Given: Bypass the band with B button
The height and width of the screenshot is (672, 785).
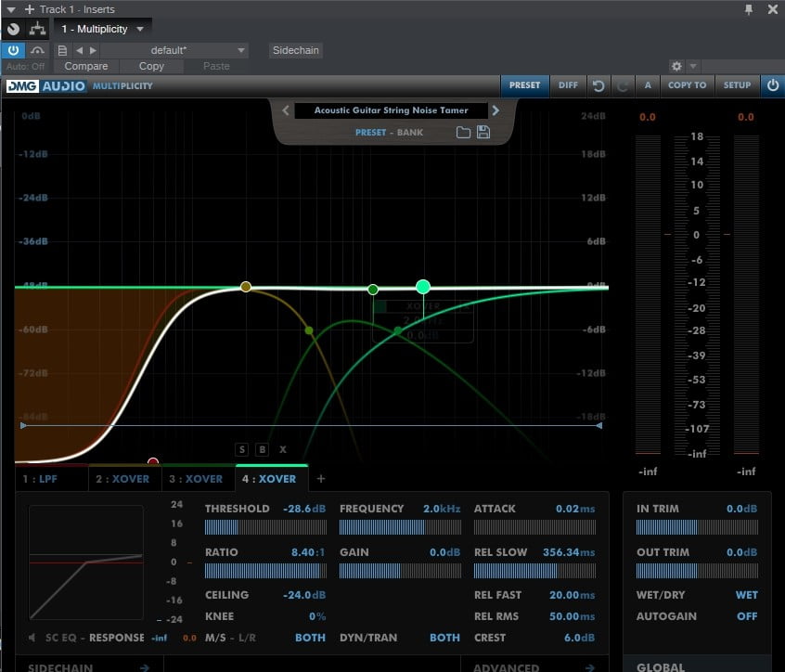Looking at the screenshot, I should tap(262, 449).
